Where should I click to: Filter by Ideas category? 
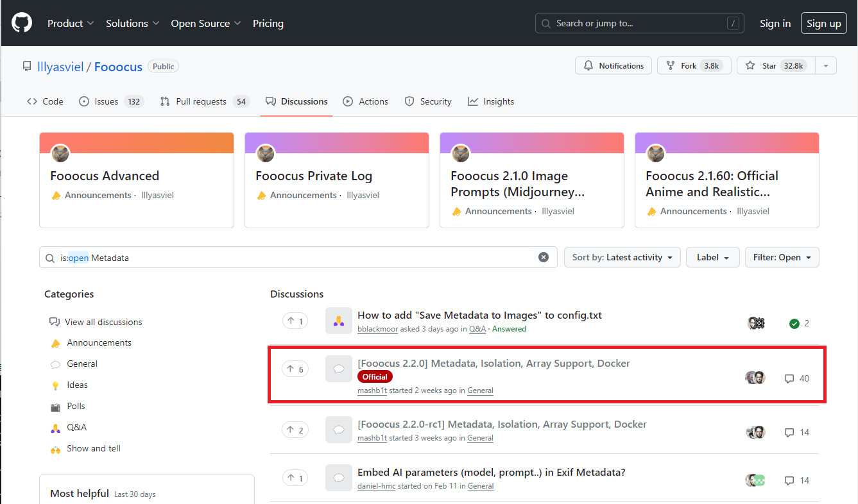point(69,385)
